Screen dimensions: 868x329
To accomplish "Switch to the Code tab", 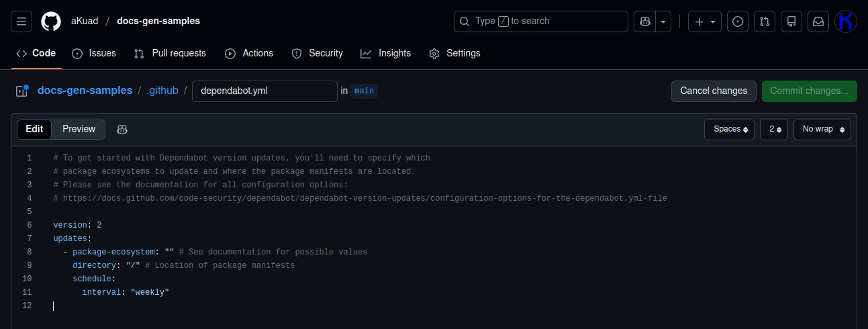I will pos(36,53).
